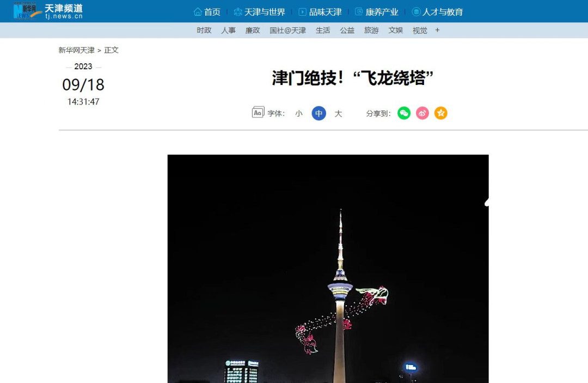Viewport: 588px width, 383px height.
Task: Share article to WeChat
Action: click(x=404, y=113)
